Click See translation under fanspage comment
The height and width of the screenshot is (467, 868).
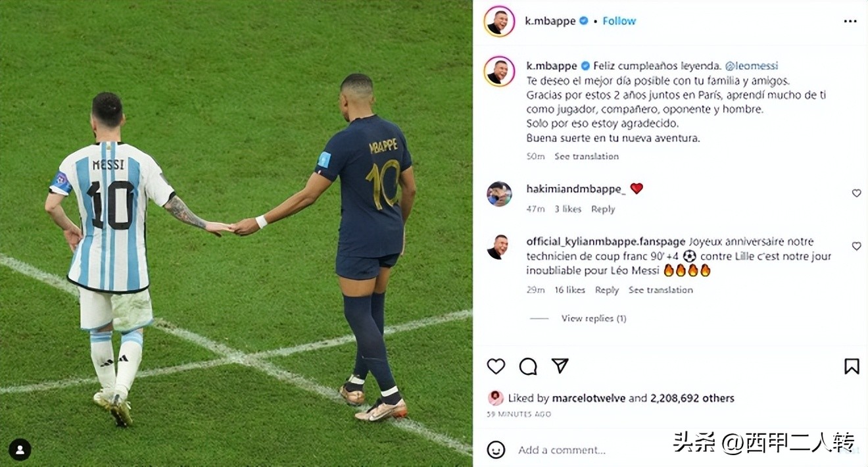pos(660,290)
